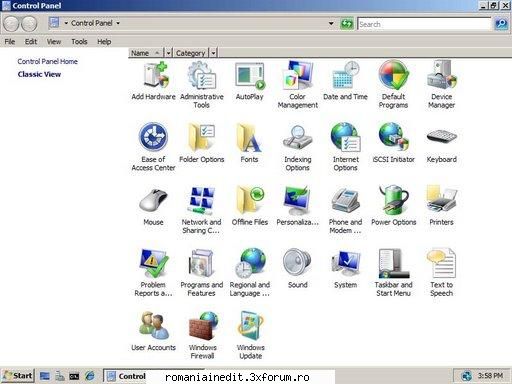The width and height of the screenshot is (512, 384).
Task: Open the Add Hardware applet
Action: click(153, 81)
